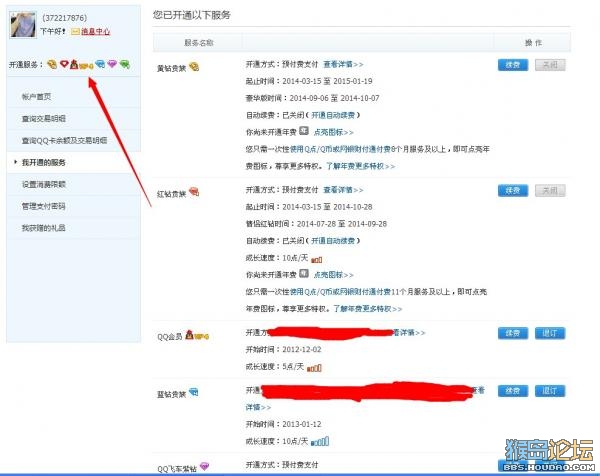
Task: Click 蓝钻贵族 start date 2013-01-12
Action: click(x=302, y=424)
